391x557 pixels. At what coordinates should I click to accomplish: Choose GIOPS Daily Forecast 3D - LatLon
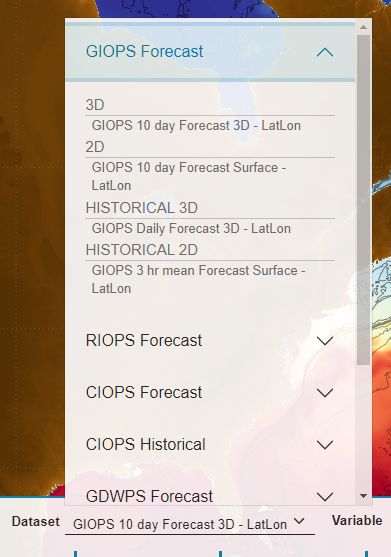pos(191,228)
